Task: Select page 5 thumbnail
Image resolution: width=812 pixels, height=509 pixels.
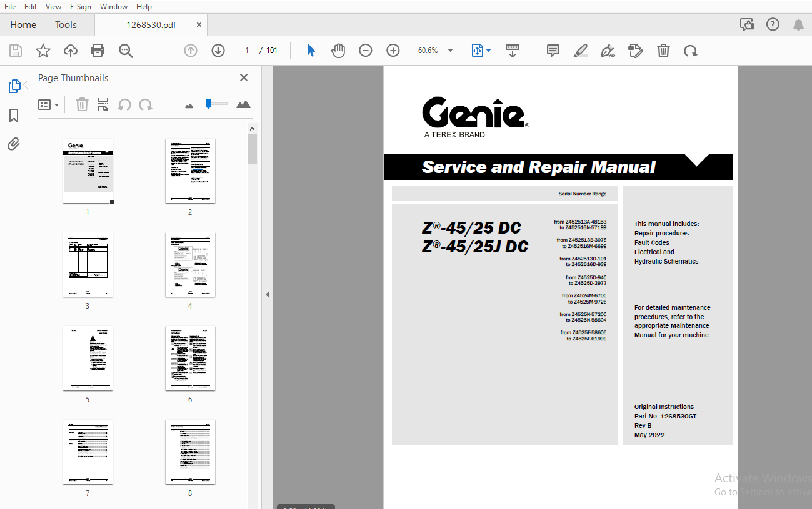Action: coord(88,358)
